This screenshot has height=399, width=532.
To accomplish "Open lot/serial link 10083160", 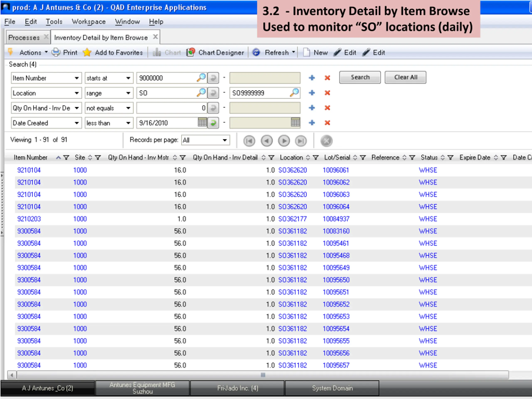I will tap(336, 231).
